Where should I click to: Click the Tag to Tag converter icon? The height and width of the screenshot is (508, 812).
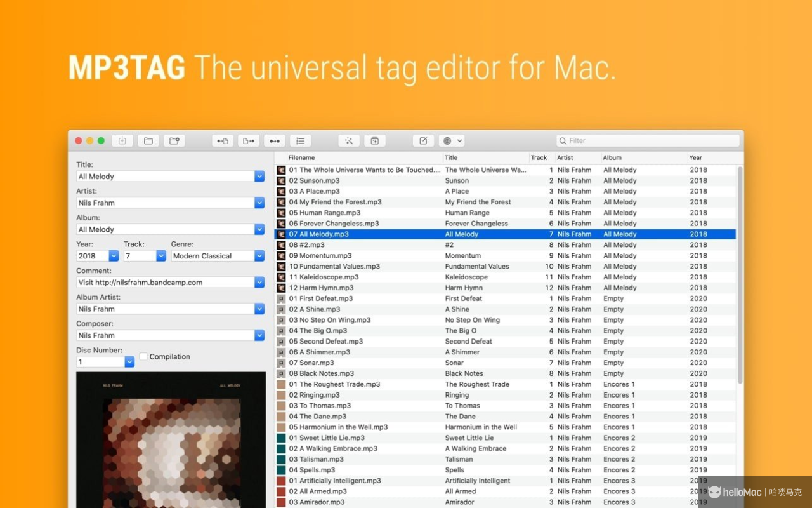coord(275,140)
